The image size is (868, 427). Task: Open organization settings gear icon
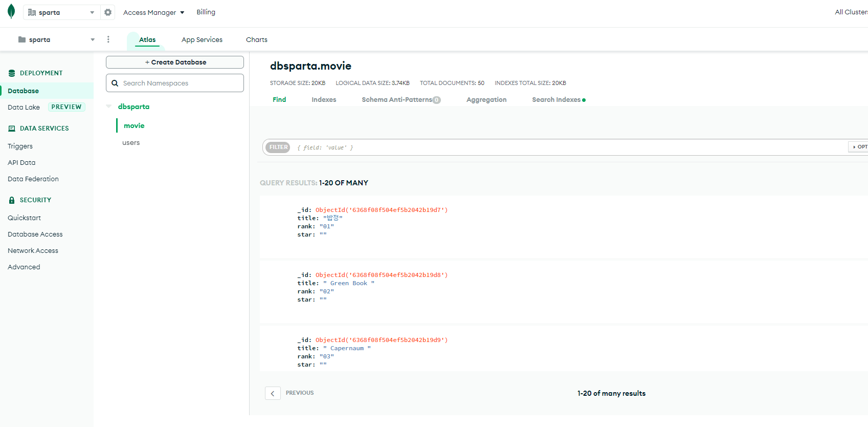point(108,12)
